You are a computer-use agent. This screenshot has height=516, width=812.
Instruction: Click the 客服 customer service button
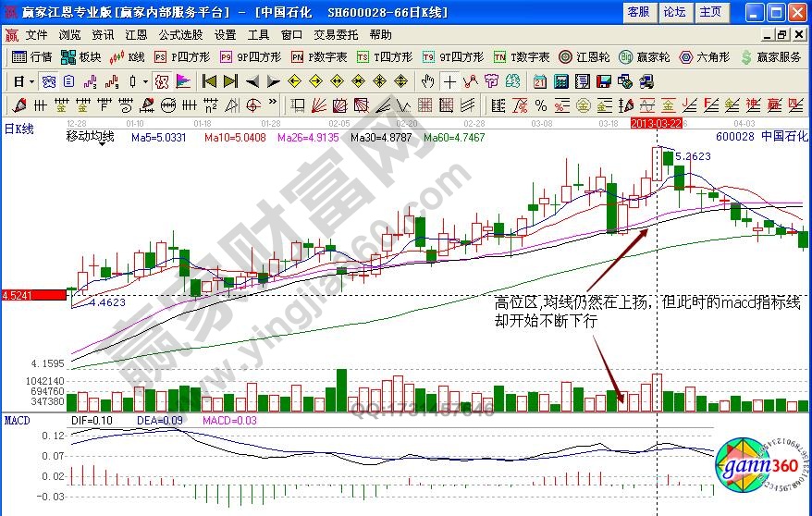click(637, 12)
